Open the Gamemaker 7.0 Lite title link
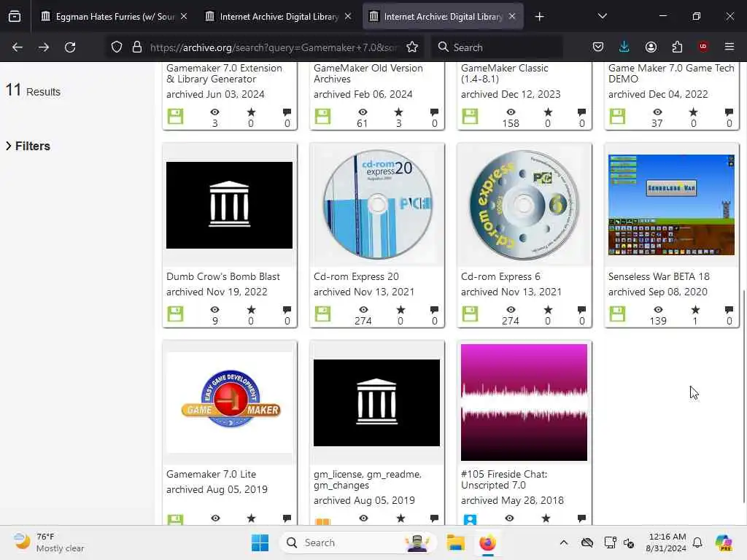This screenshot has width=747, height=560. (x=211, y=474)
